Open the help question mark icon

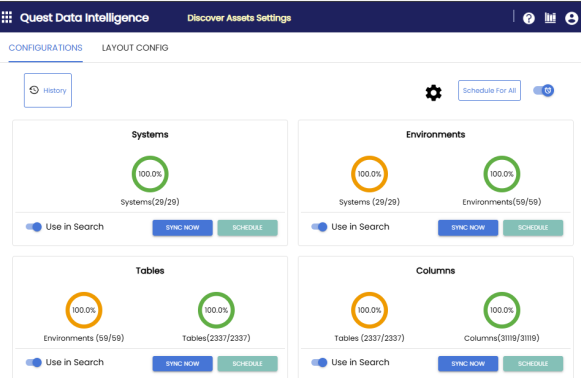click(x=529, y=18)
